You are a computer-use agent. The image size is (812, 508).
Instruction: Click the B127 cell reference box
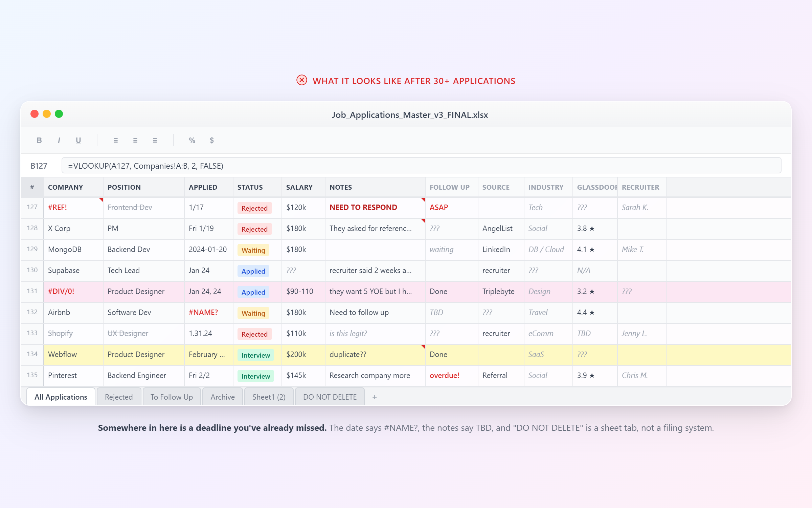(x=39, y=166)
